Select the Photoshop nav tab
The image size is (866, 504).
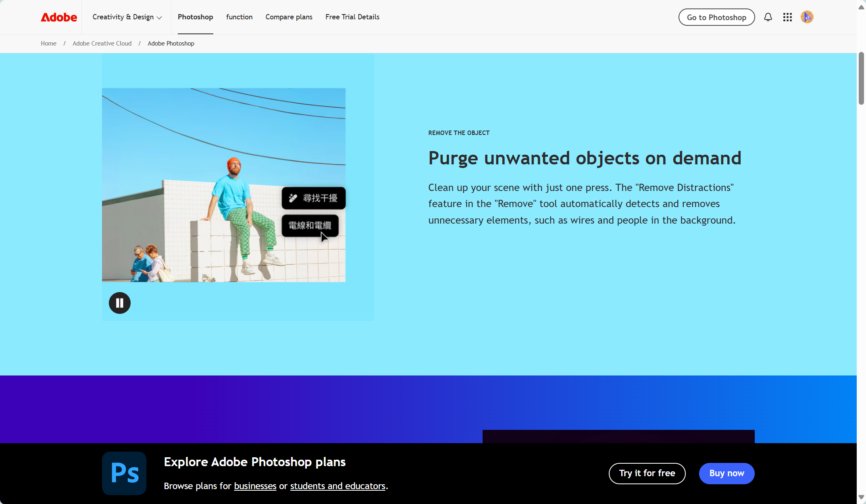[196, 17]
